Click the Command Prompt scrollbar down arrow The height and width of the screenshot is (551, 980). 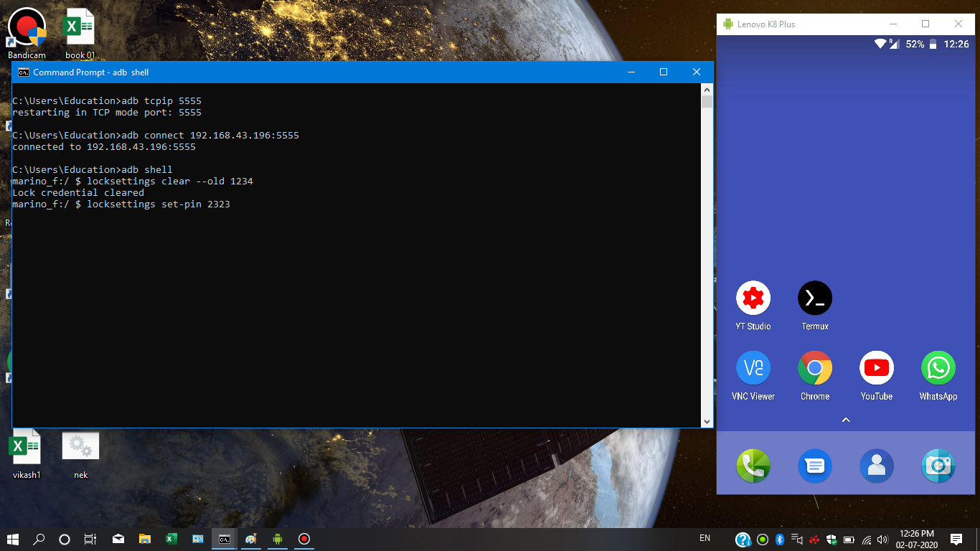(707, 423)
